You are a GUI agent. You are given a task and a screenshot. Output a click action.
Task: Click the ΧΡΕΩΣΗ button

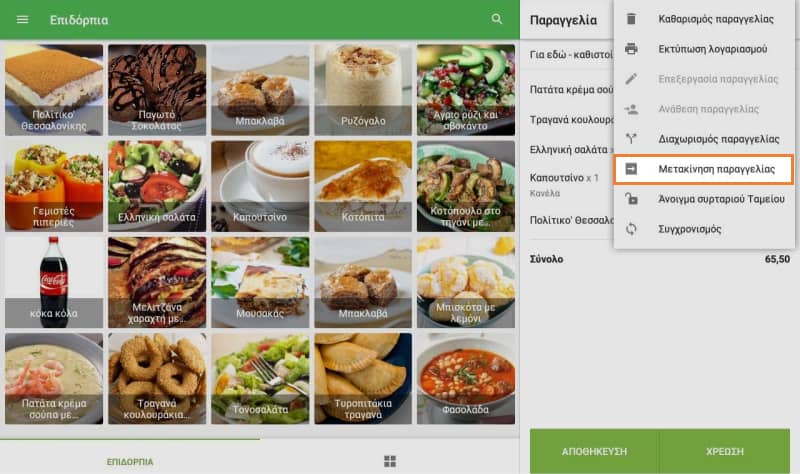coord(724,452)
